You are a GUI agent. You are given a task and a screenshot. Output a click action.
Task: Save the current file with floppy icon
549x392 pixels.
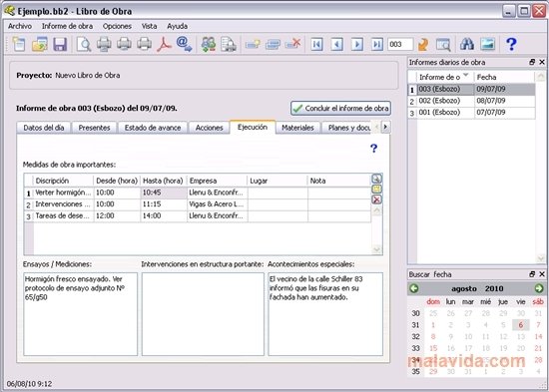click(x=60, y=45)
